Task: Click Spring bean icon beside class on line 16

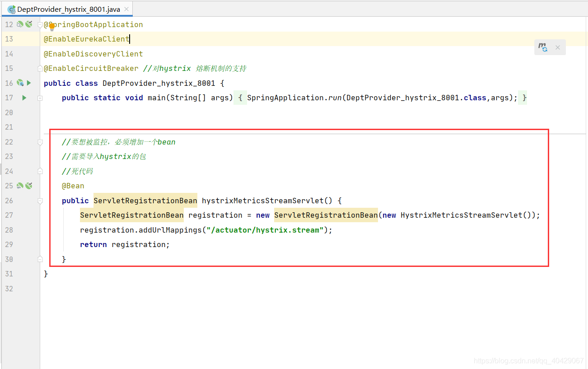Action: point(20,83)
